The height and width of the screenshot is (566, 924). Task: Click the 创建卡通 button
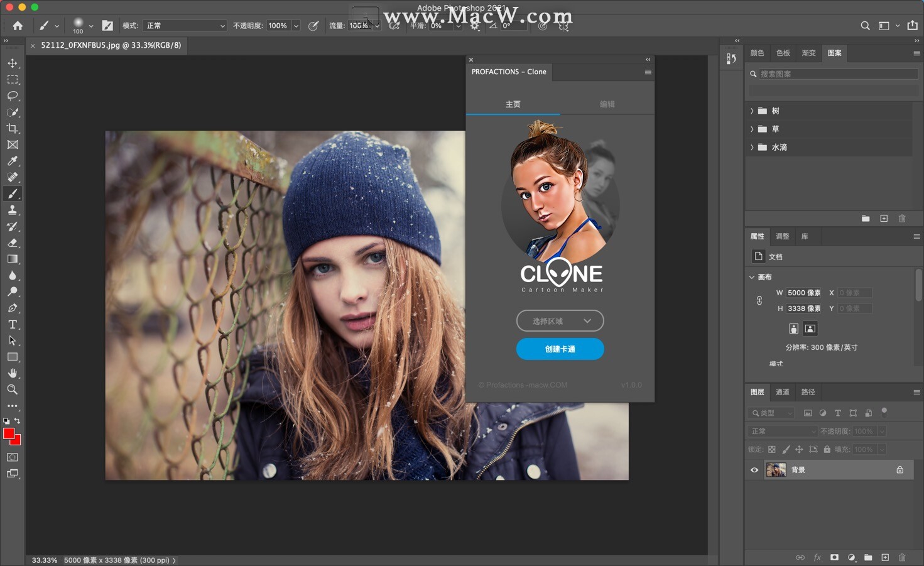click(x=560, y=349)
